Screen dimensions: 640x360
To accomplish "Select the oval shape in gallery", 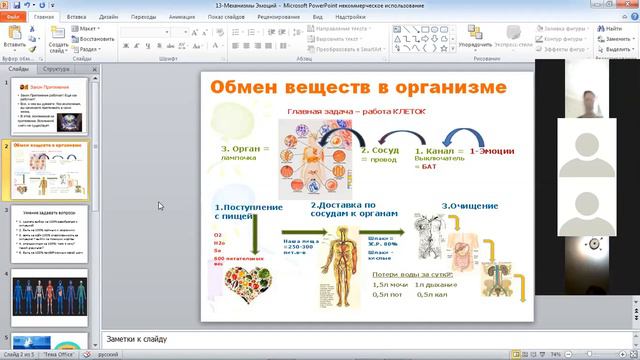I will [x=435, y=29].
